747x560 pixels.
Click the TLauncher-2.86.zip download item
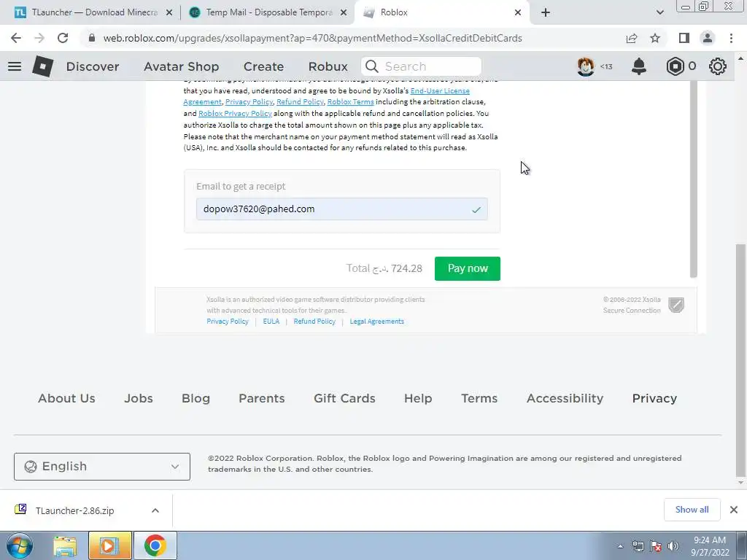coord(75,510)
